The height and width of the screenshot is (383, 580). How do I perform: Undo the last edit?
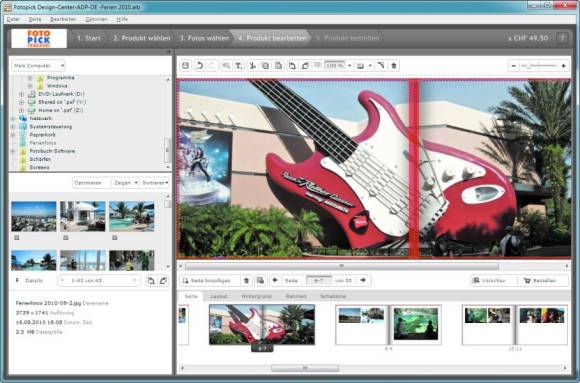click(x=199, y=65)
